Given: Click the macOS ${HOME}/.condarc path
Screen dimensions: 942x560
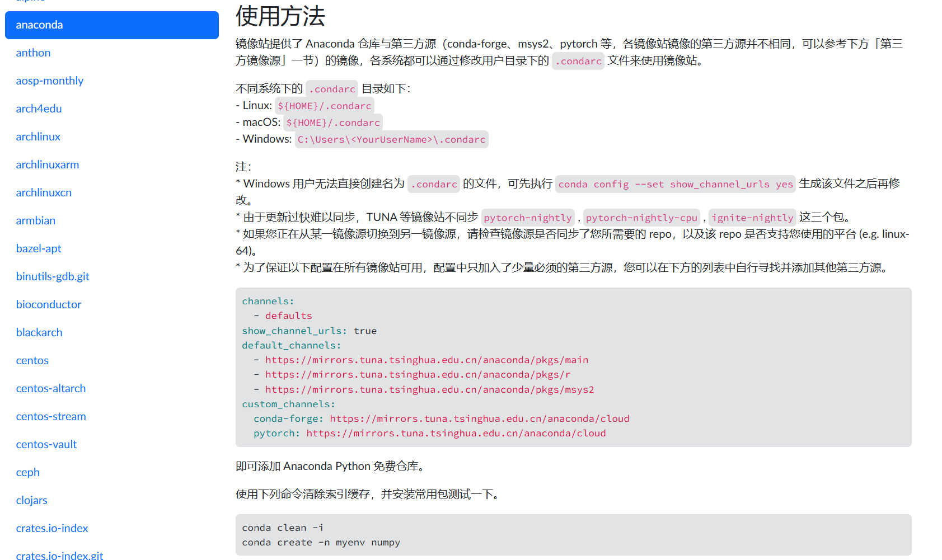Looking at the screenshot, I should 333,123.
